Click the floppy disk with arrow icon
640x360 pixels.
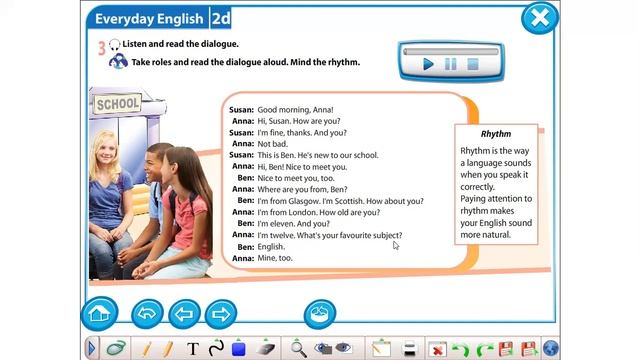pyautogui.click(x=529, y=349)
